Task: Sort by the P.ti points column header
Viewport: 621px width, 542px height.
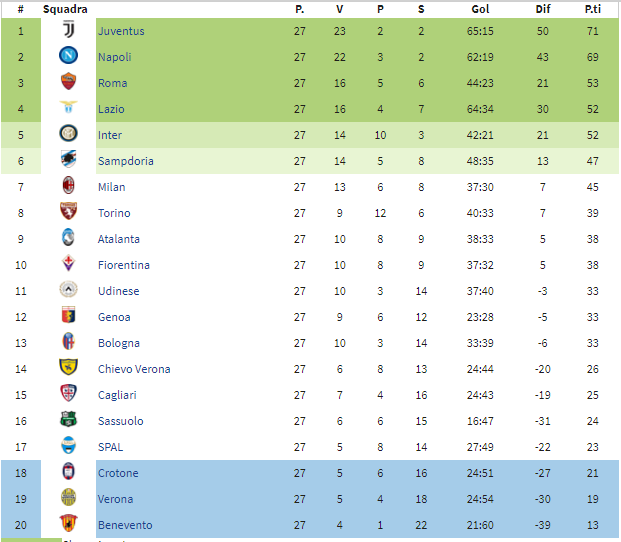Action: pyautogui.click(x=593, y=9)
